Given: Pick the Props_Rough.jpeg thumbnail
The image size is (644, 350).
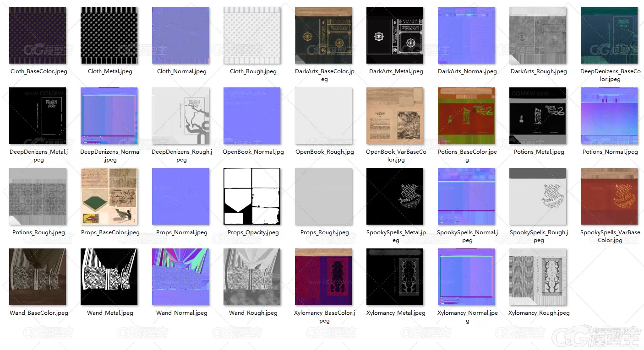Looking at the screenshot, I should (323, 196).
